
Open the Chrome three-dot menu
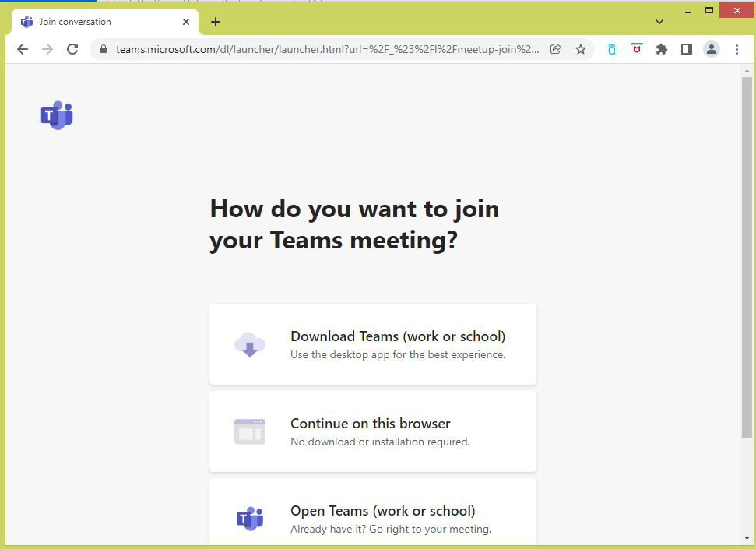pyautogui.click(x=737, y=49)
